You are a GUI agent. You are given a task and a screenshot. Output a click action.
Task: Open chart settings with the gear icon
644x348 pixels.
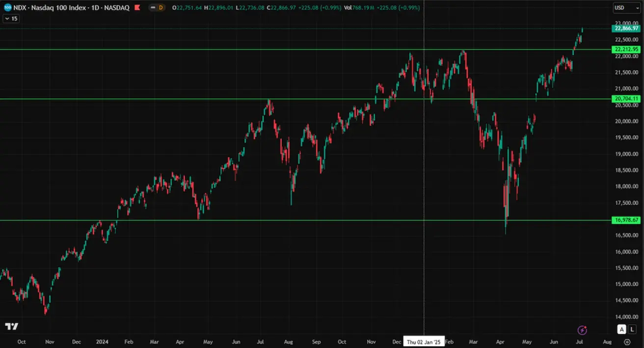pyautogui.click(x=627, y=342)
